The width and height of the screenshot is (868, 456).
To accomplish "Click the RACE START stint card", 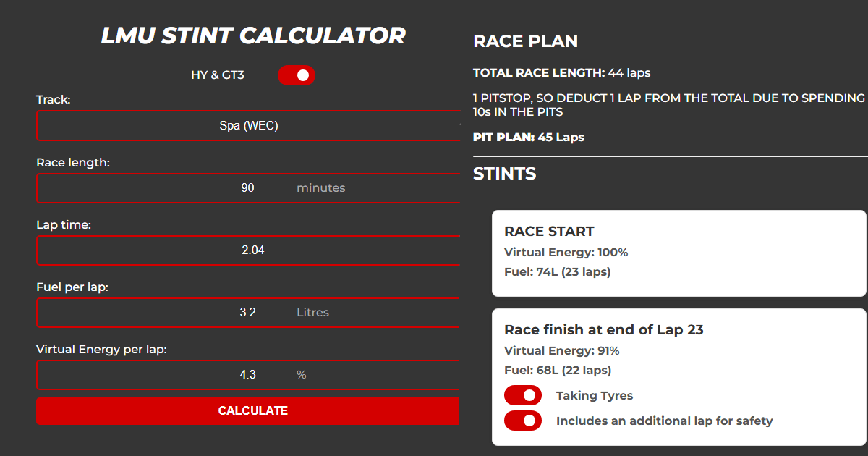I will (678, 253).
